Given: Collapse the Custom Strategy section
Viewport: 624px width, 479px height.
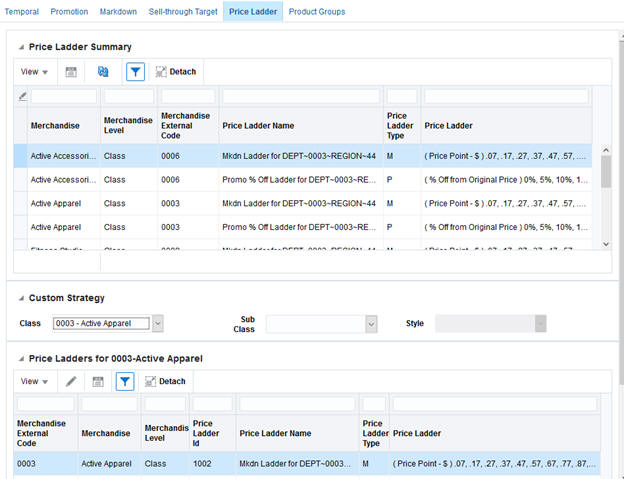Looking at the screenshot, I should click(21, 298).
